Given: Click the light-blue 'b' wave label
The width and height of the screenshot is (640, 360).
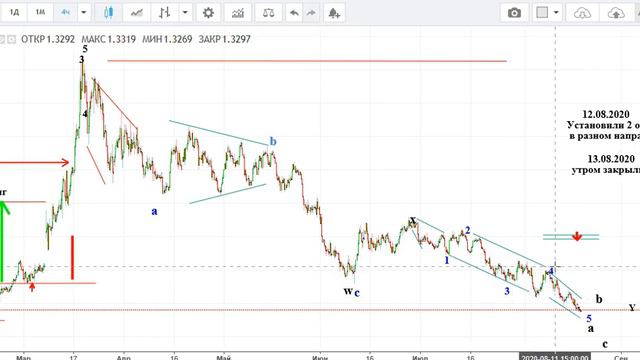Looking at the screenshot, I should (x=273, y=142).
